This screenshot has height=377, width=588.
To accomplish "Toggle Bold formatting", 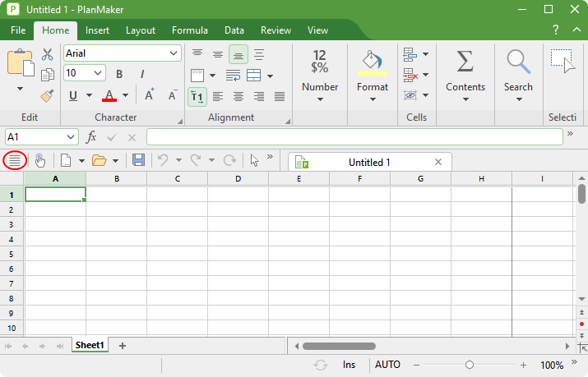I will 119,74.
